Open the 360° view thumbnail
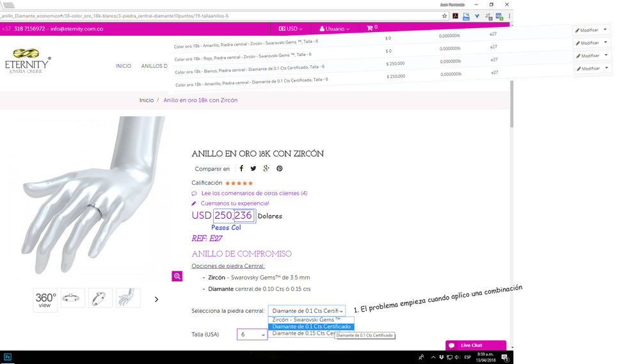This screenshot has height=364, width=640. coord(45,300)
